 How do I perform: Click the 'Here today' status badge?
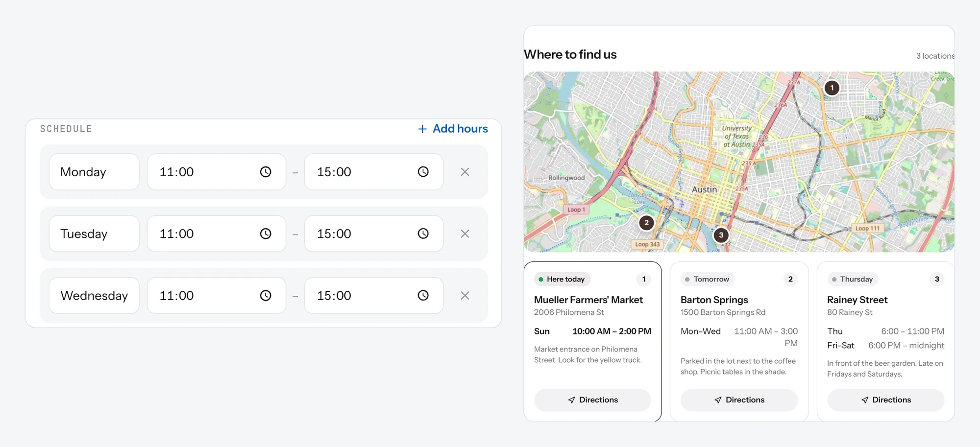click(562, 279)
